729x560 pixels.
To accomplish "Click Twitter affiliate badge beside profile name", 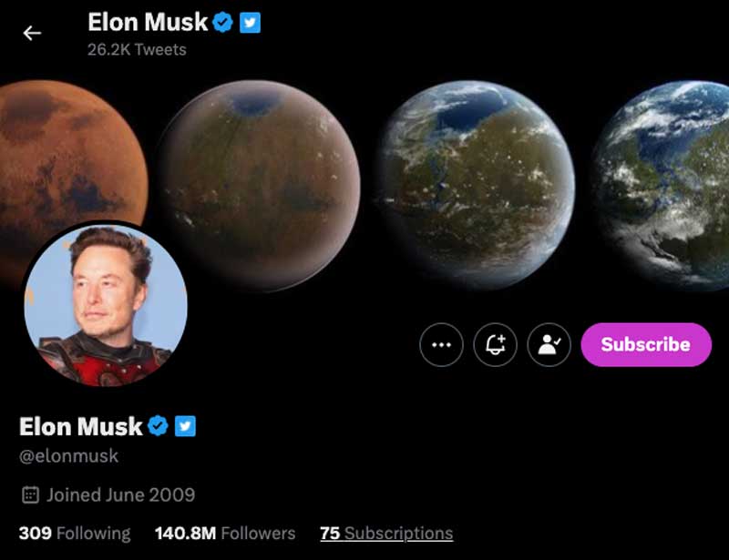I will tap(185, 426).
